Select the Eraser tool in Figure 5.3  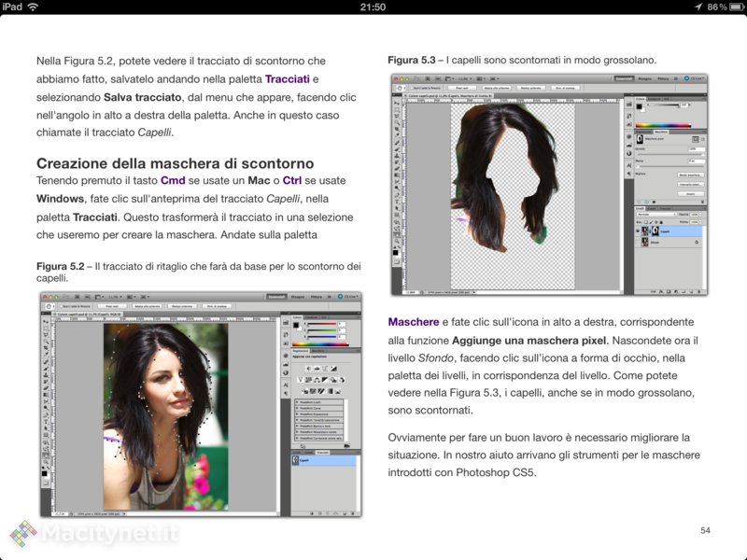tap(397, 169)
